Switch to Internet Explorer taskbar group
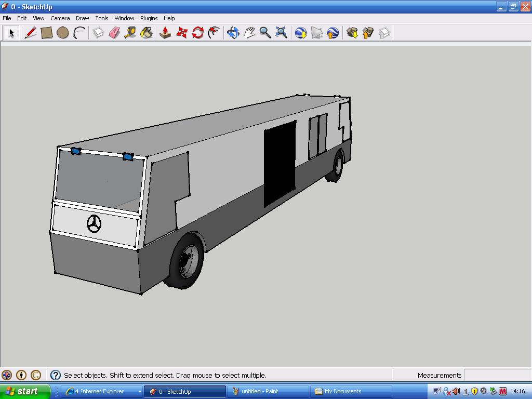532x399 pixels. coord(102,391)
